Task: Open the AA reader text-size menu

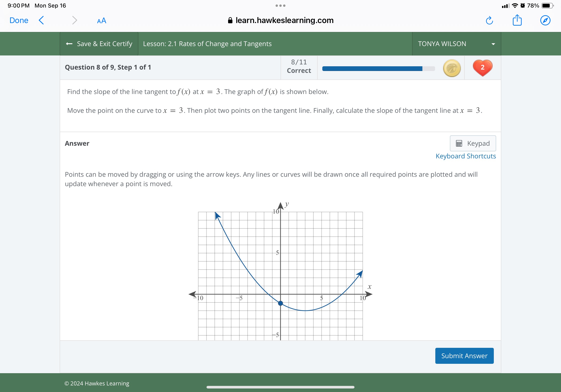Action: pyautogui.click(x=101, y=20)
